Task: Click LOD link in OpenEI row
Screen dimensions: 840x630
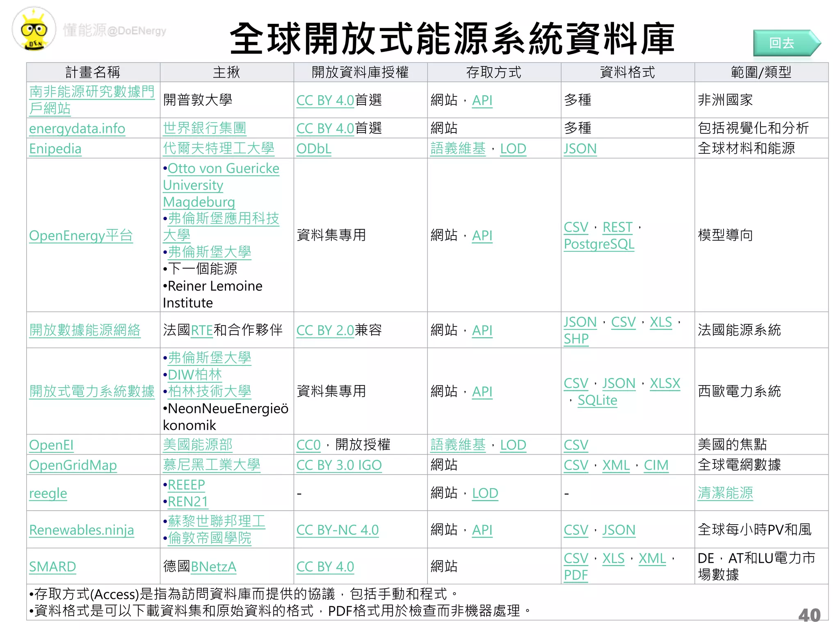Action: (x=513, y=445)
